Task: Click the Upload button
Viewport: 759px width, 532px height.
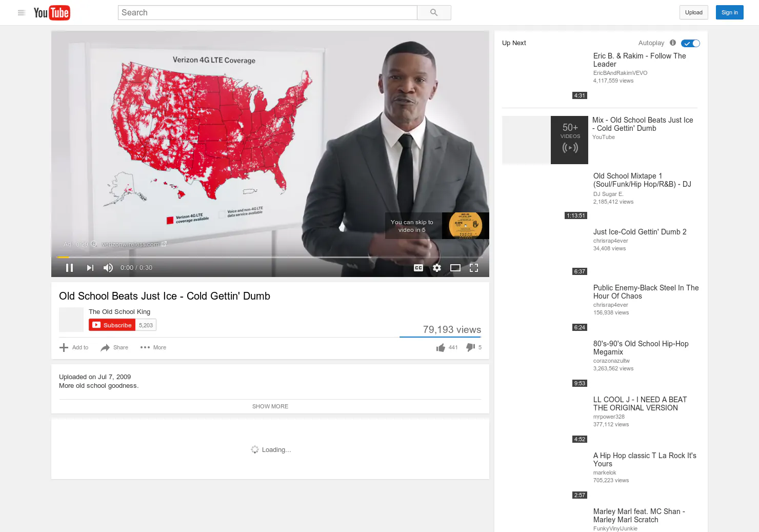Action: tap(694, 13)
